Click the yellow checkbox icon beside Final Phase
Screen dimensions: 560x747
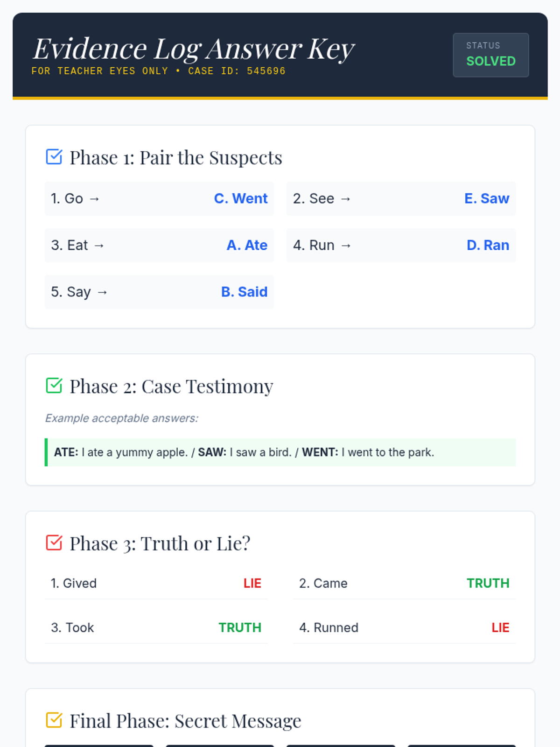coord(54,720)
